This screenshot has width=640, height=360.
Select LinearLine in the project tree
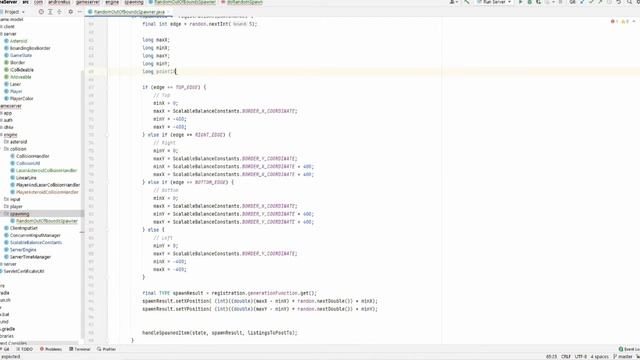coord(26,178)
